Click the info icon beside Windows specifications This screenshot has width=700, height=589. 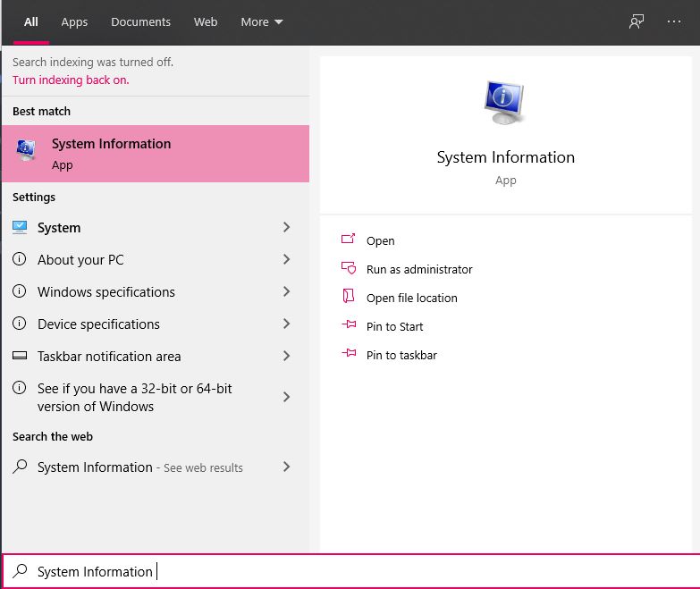pyautogui.click(x=19, y=291)
